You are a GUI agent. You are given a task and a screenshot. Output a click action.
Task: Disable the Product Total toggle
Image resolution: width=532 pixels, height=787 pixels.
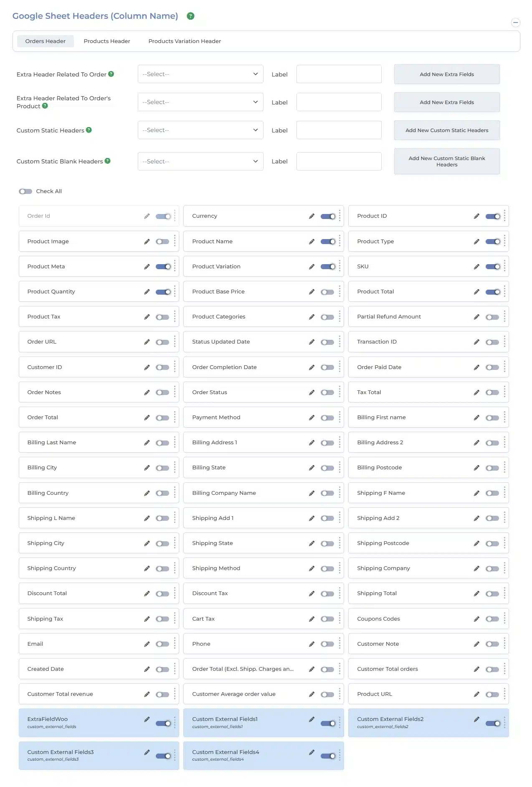point(492,292)
